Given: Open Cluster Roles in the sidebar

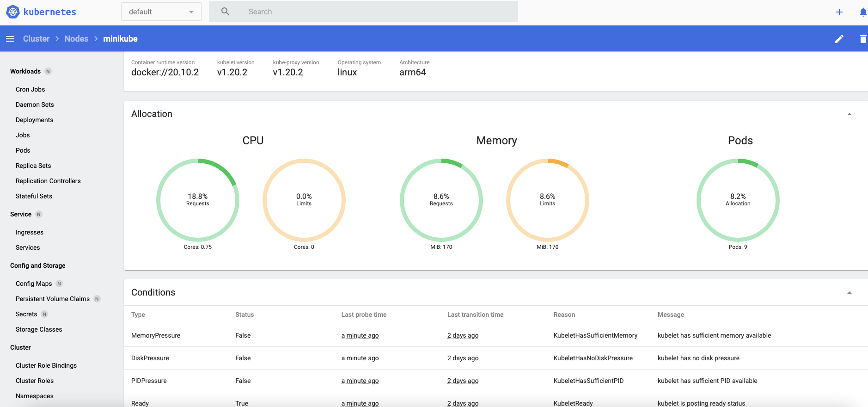Looking at the screenshot, I should point(35,381).
